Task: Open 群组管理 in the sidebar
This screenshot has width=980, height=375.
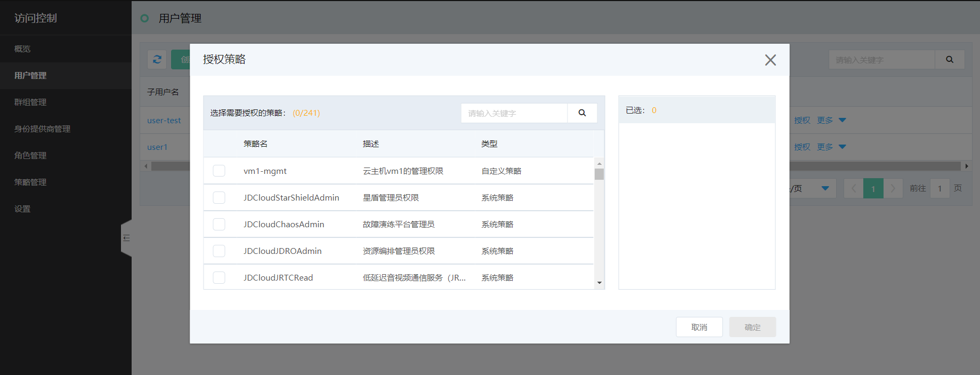Action: [x=66, y=102]
